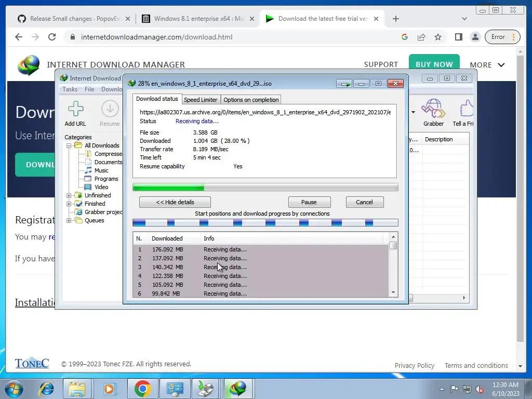Click the green download progress bar
This screenshot has height=399, width=532.
click(265, 187)
